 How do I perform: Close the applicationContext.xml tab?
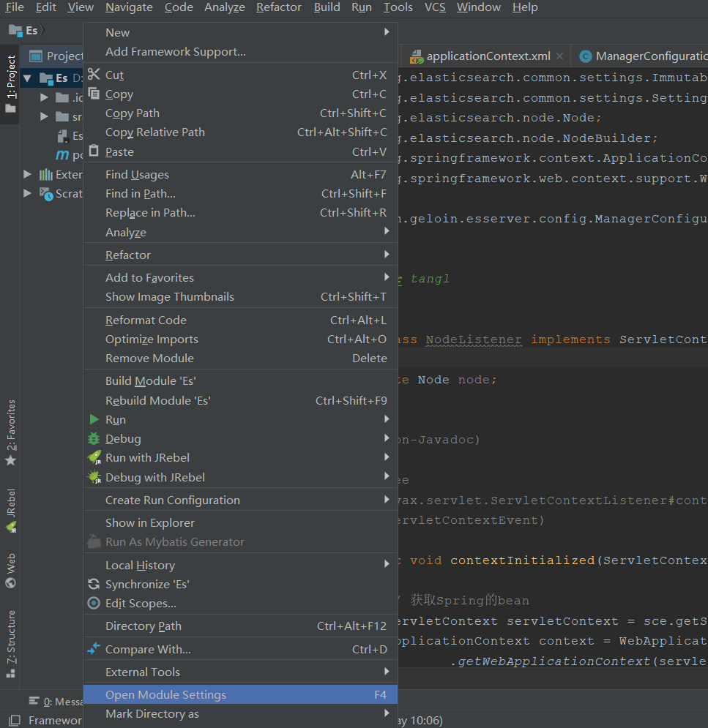pyautogui.click(x=560, y=56)
